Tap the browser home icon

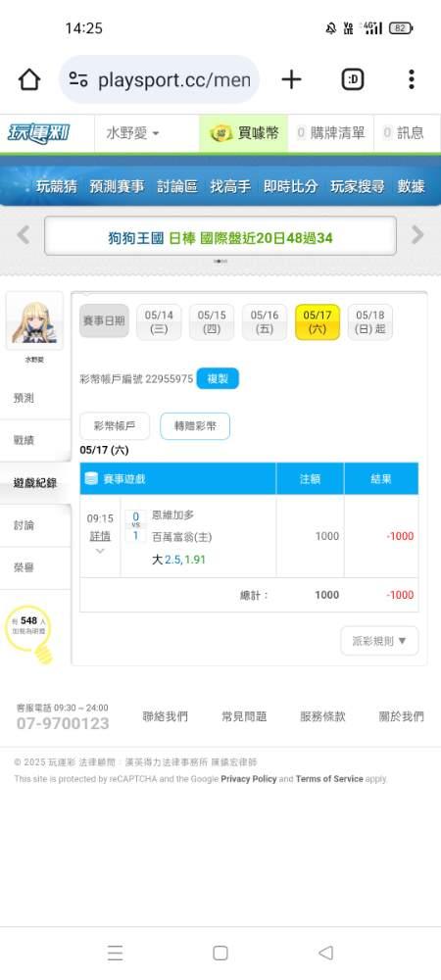(x=29, y=80)
